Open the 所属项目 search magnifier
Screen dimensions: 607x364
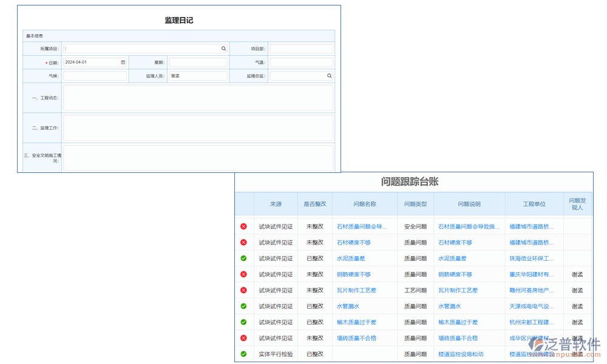223,48
